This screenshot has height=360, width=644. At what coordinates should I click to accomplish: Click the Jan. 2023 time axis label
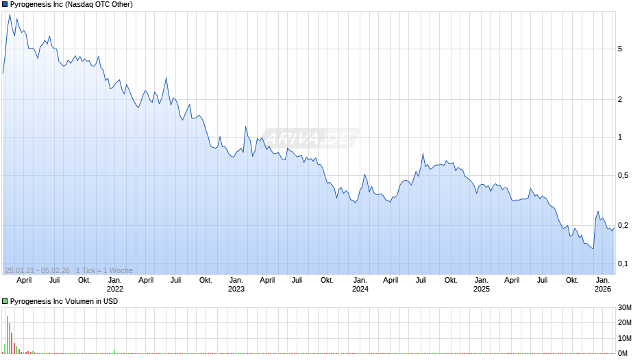click(x=236, y=285)
